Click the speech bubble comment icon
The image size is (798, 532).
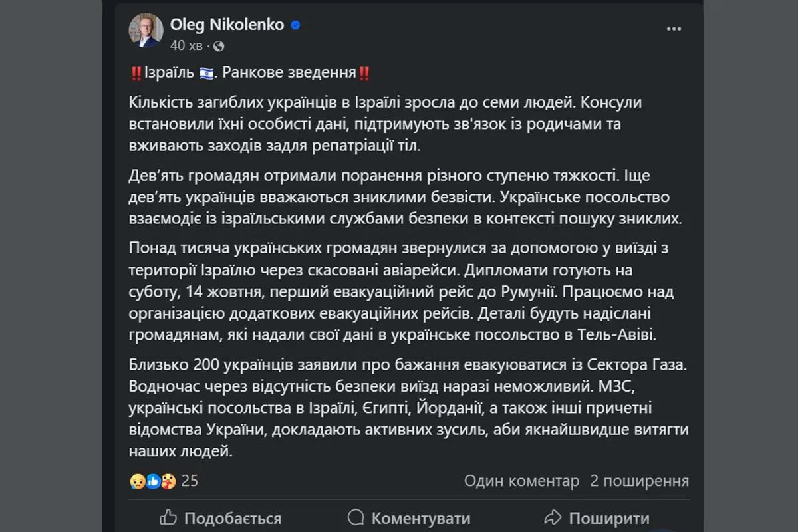[x=356, y=517]
